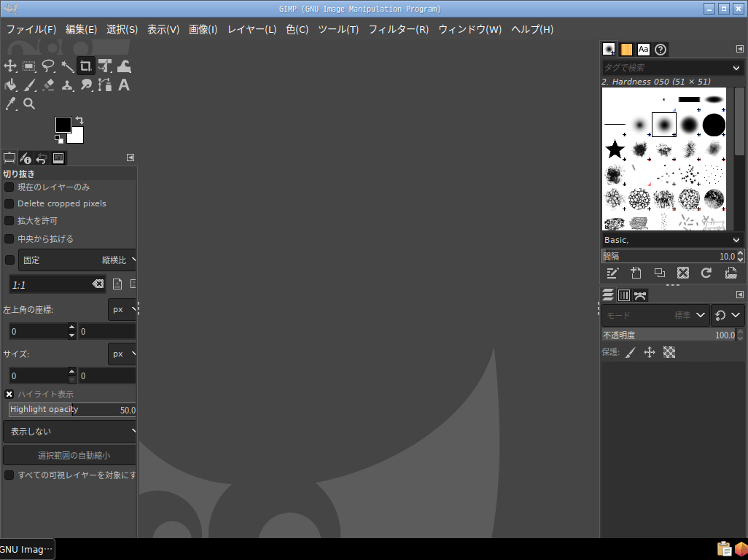748x560 pixels.
Task: Lock alpha channel checker icon
Action: point(669,352)
